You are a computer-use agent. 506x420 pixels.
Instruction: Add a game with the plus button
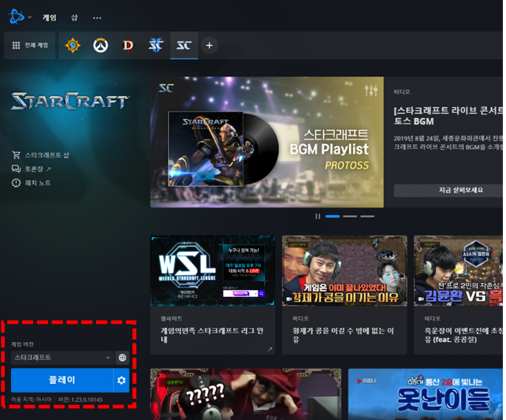(209, 46)
